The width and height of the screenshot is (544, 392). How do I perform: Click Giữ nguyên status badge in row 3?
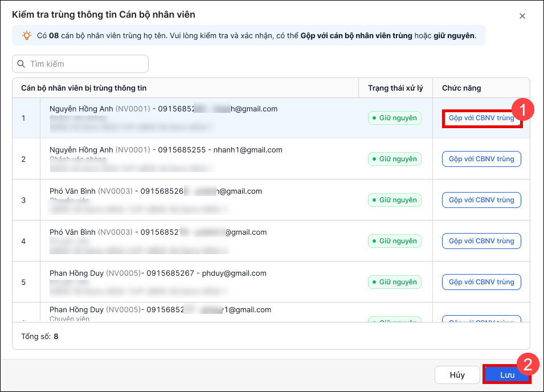(395, 200)
